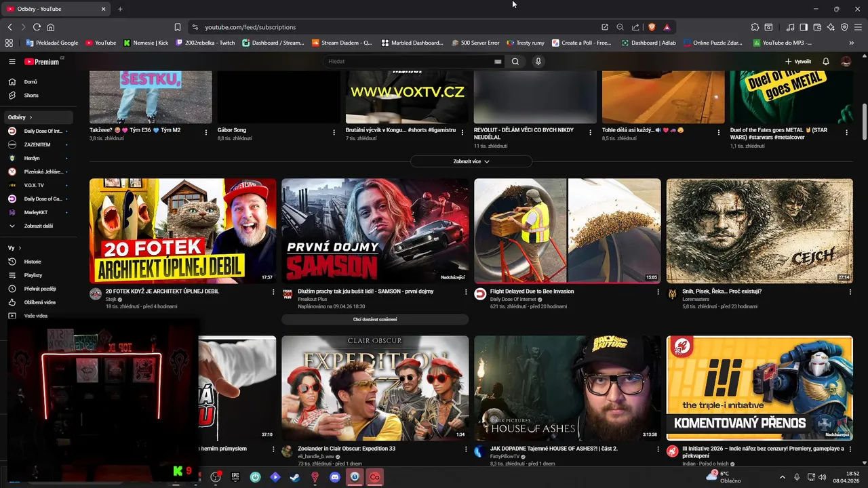The image size is (868, 488).
Task: Open YouTube notifications bell
Action: click(x=826, y=62)
